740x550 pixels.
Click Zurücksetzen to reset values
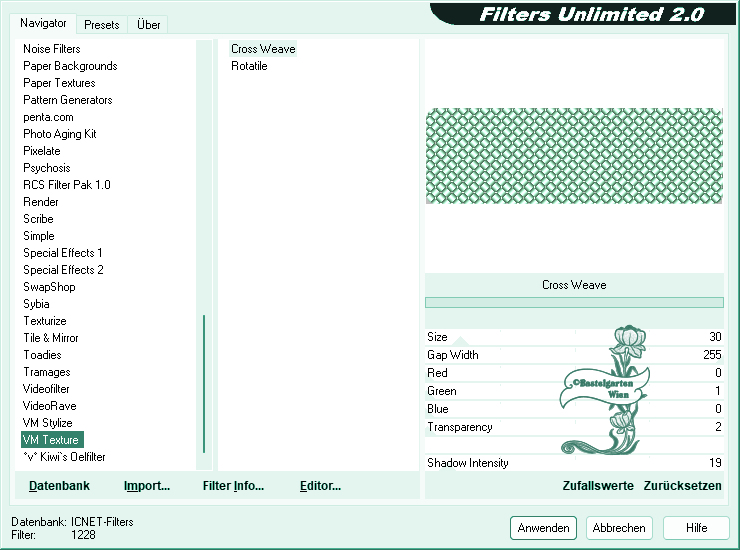pyautogui.click(x=682, y=486)
